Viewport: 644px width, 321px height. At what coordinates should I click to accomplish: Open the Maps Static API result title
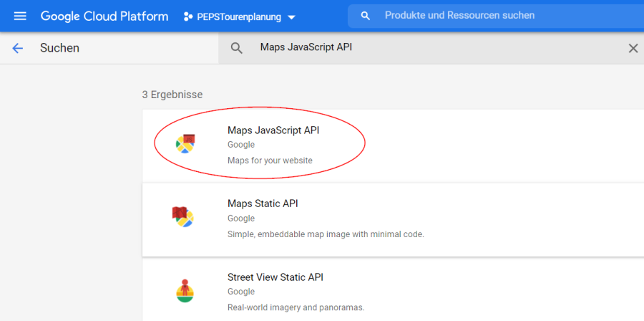(263, 203)
